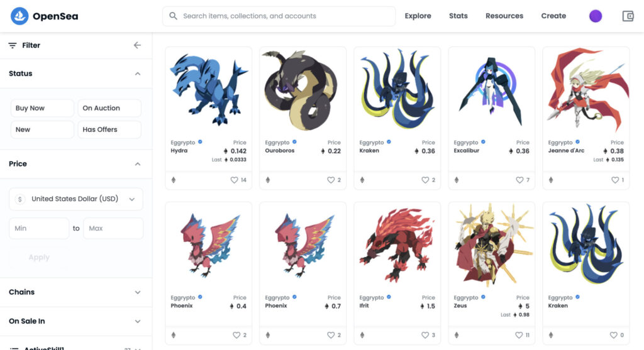
Task: Favorite the Hydra card heart icon
Action: pyautogui.click(x=234, y=180)
